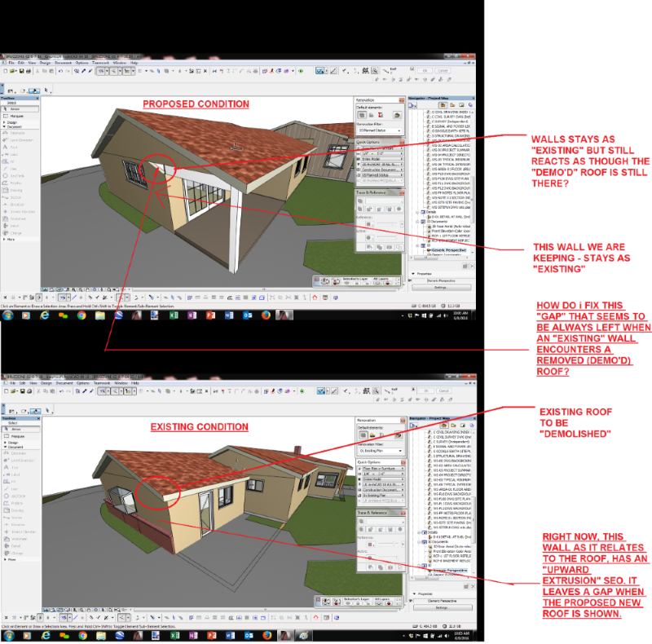Select Arrow tool in top window Toolbox
The height and width of the screenshot is (644, 652).
click(x=20, y=109)
